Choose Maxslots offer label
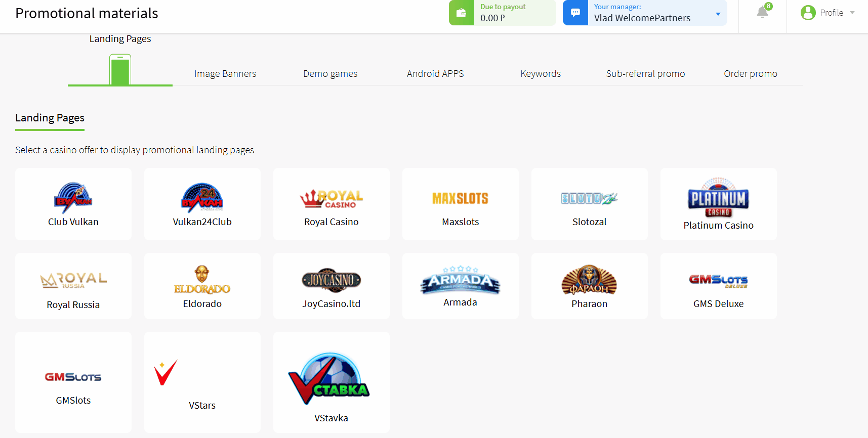This screenshot has height=438, width=868. pos(461,222)
